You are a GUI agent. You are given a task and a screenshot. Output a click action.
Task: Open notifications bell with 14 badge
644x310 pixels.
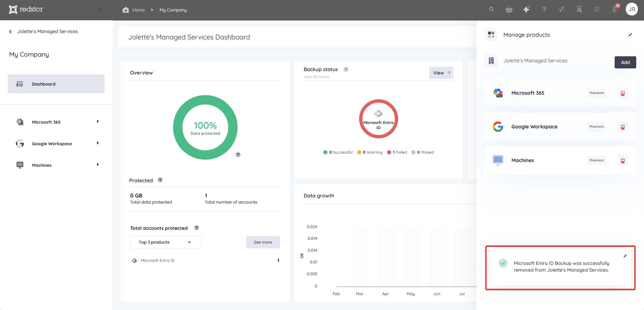[615, 9]
